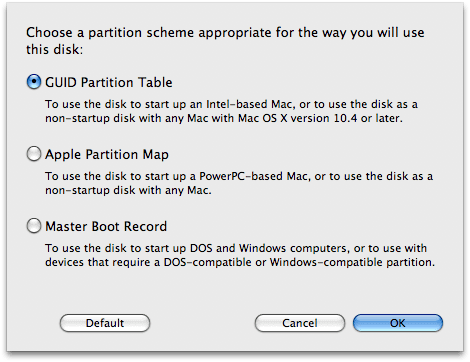470x362 pixels.
Task: Click the 'Master Boot Record' label text
Action: pyautogui.click(x=106, y=226)
